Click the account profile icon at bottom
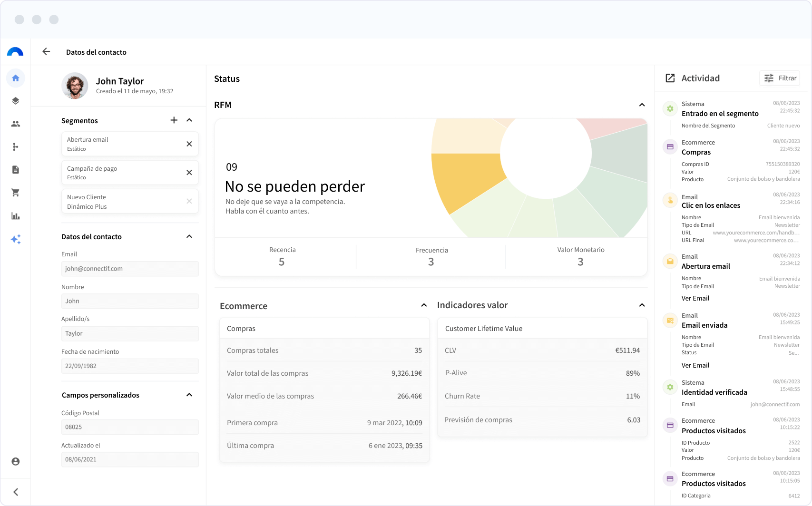This screenshot has width=812, height=506. (16, 461)
